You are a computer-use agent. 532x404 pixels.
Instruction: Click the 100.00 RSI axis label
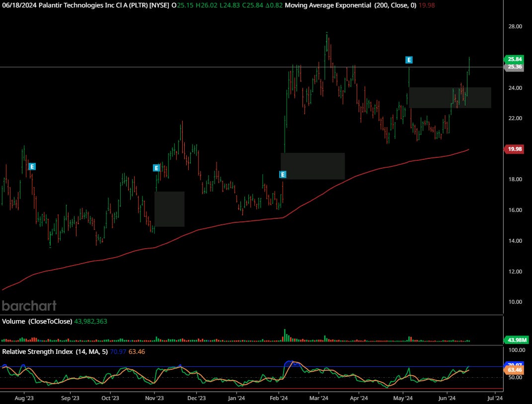517,350
